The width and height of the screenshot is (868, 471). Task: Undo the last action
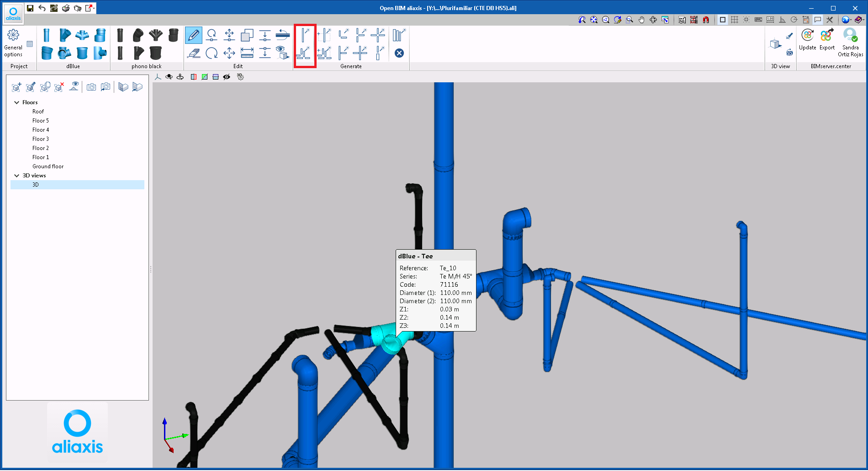(x=42, y=8)
